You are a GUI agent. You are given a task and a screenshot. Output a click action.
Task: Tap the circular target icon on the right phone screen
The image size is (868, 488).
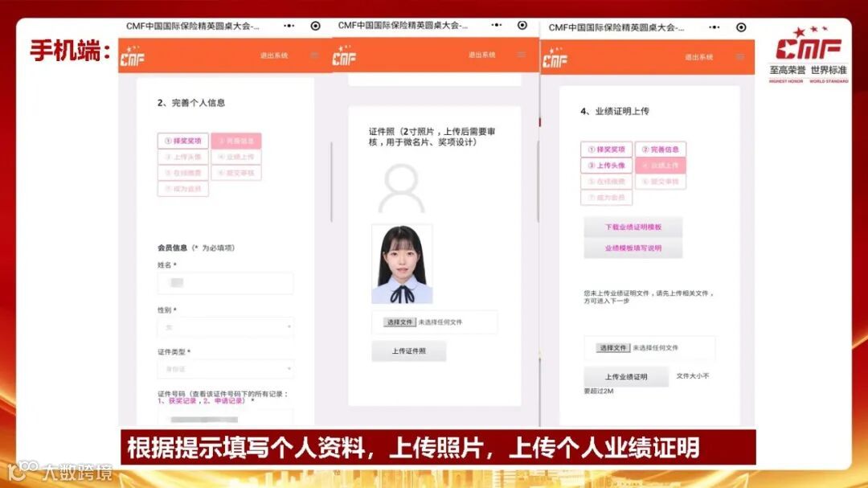coord(741,27)
